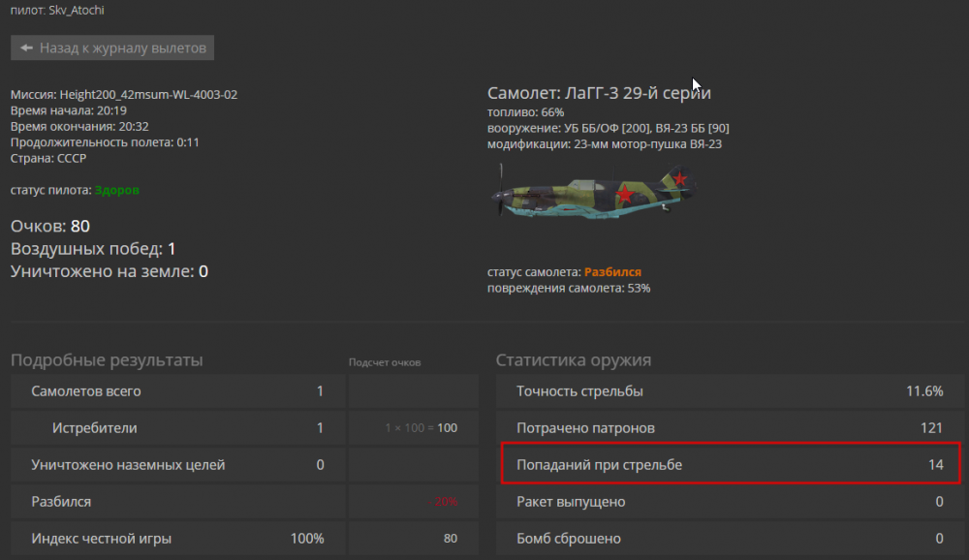The image size is (969, 560).
Task: Go back to the sortie log button
Action: click(112, 47)
